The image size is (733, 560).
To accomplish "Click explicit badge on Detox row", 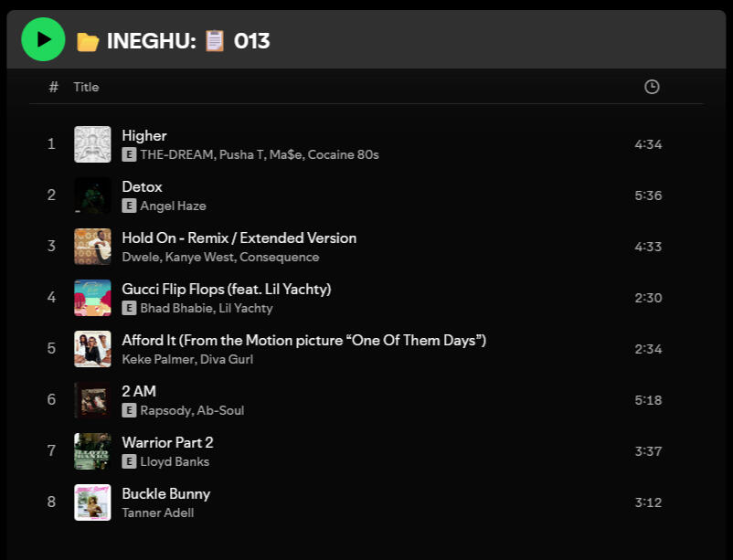I will (x=129, y=206).
